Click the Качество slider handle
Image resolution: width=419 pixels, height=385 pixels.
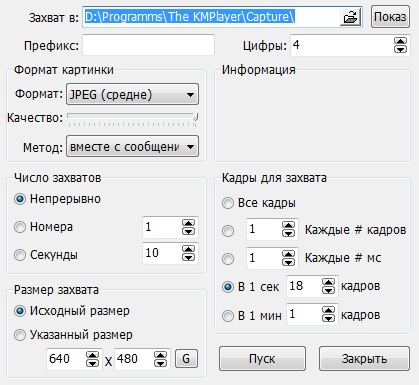pyautogui.click(x=196, y=117)
